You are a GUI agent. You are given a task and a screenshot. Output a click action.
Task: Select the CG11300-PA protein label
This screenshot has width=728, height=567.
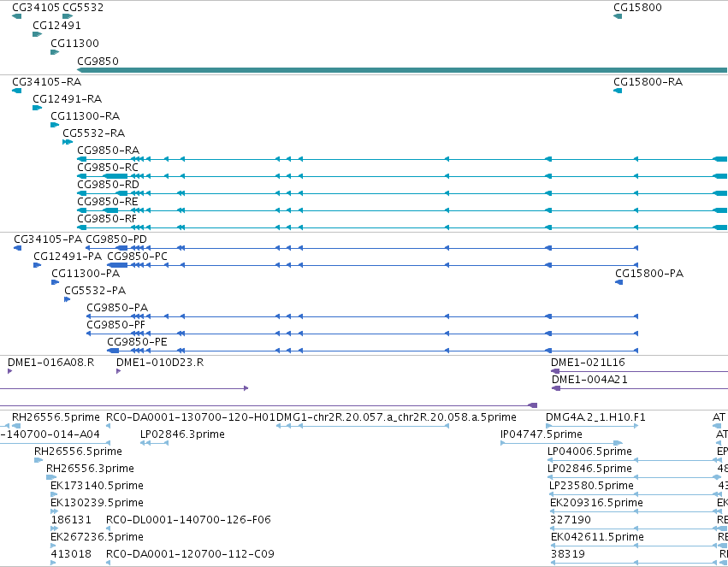coord(86,274)
